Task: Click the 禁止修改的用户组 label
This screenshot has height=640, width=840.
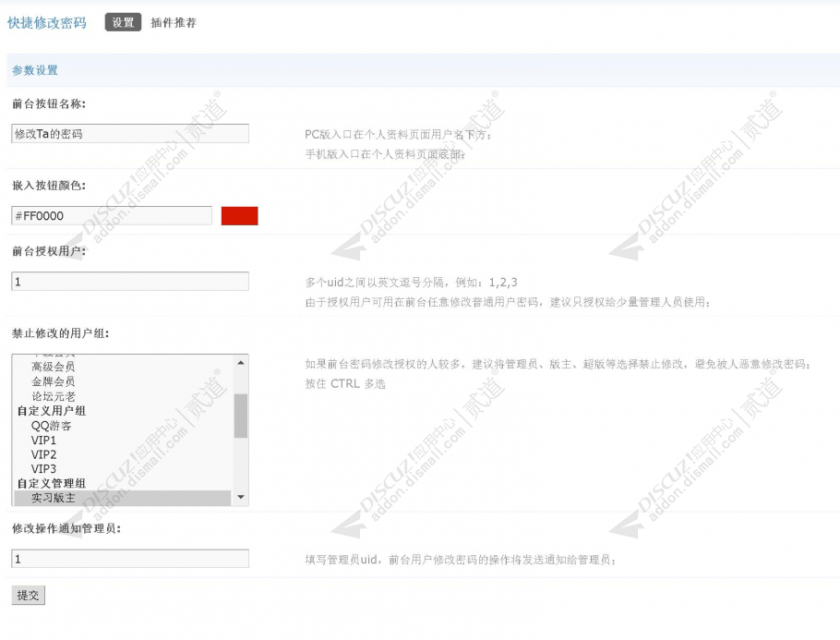Action: coord(61,333)
